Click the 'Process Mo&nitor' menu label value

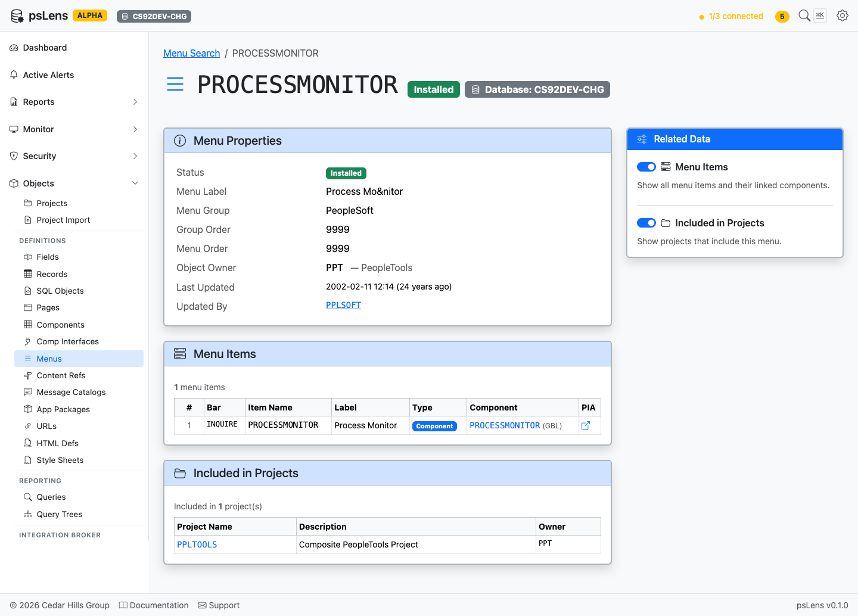pos(364,191)
